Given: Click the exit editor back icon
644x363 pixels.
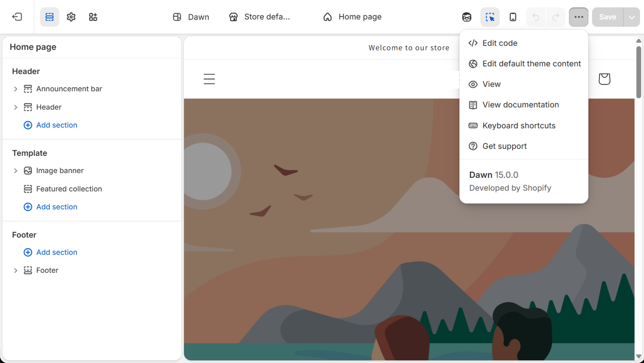Looking at the screenshot, I should (17, 17).
